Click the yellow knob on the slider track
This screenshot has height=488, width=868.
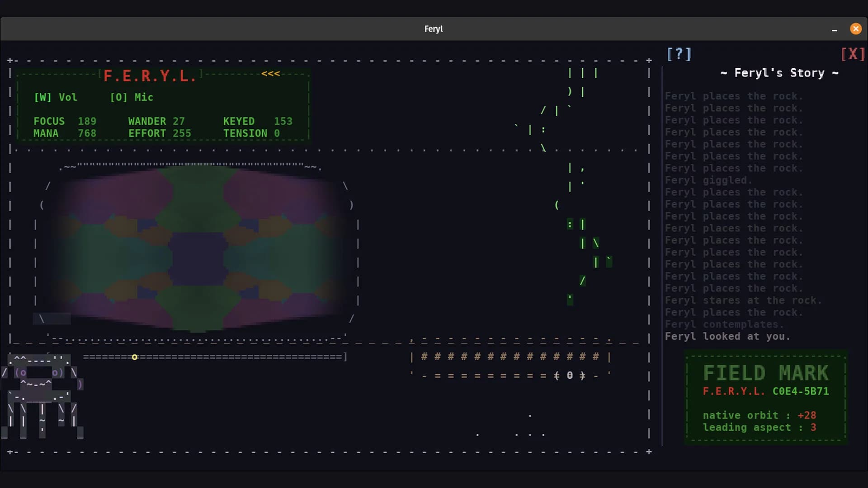coord(134,357)
